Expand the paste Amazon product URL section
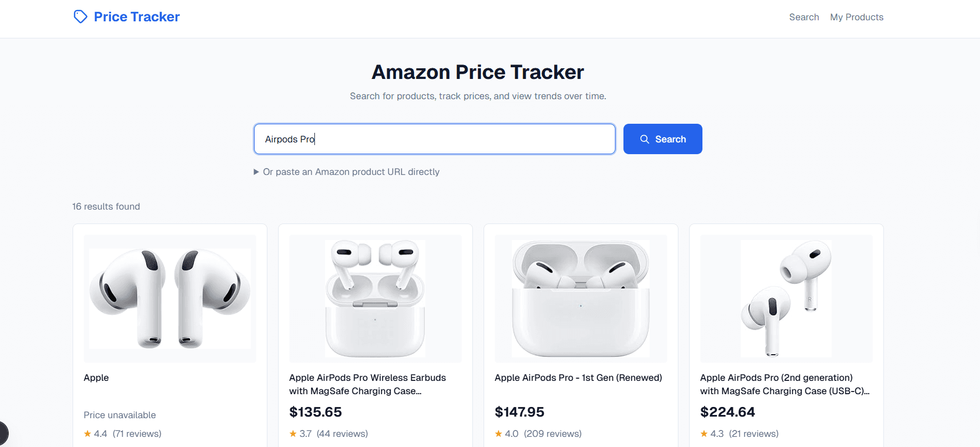Viewport: 980px width, 447px height. tap(351, 172)
